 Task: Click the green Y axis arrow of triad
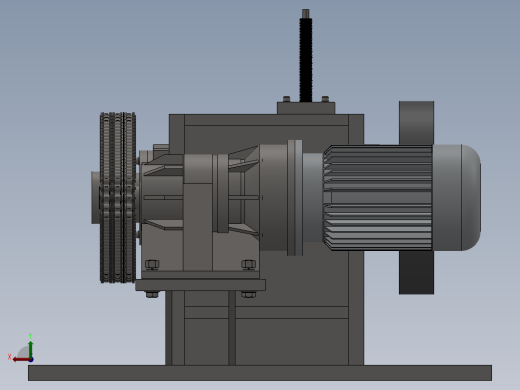31,349
